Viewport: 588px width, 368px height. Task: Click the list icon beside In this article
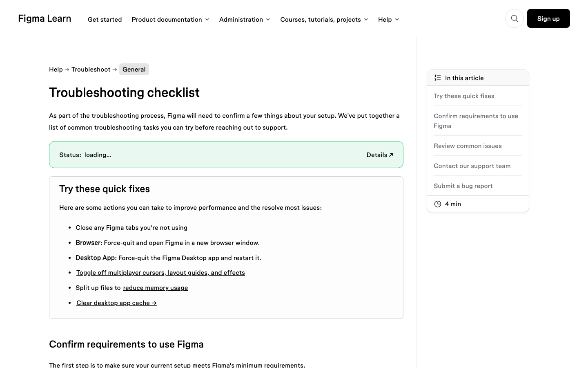[438, 78]
